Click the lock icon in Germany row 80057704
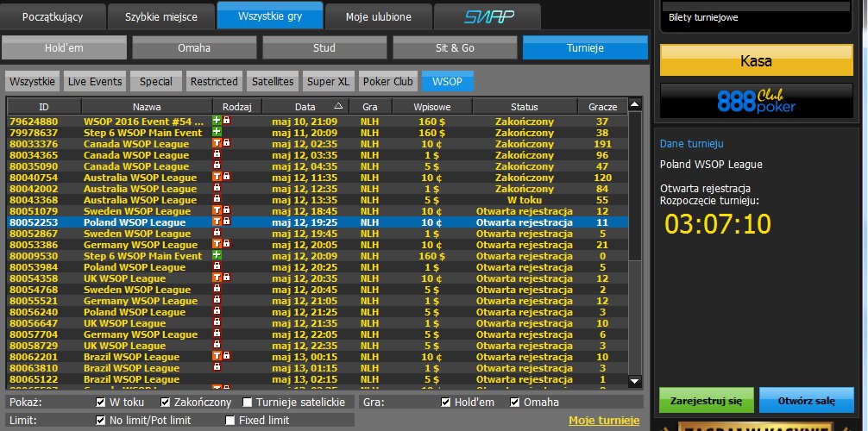868x431 pixels. click(217, 334)
